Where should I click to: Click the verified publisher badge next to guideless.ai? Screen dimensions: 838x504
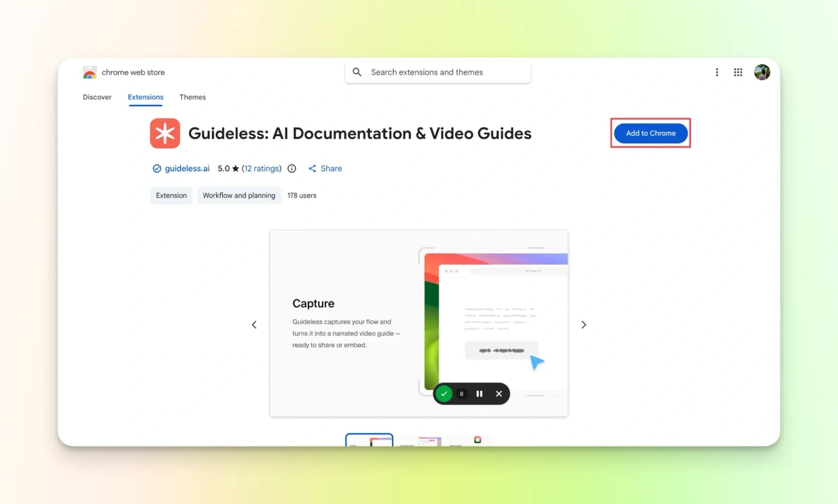click(156, 168)
